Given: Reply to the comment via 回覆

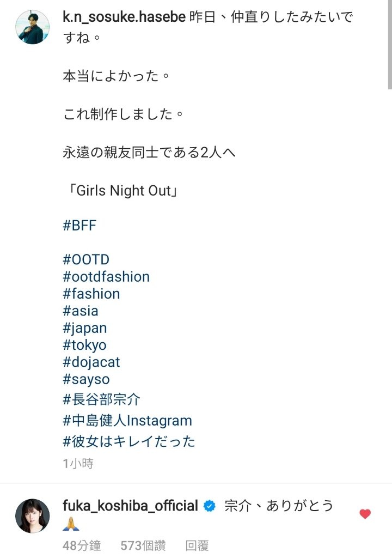Looking at the screenshot, I should (197, 545).
